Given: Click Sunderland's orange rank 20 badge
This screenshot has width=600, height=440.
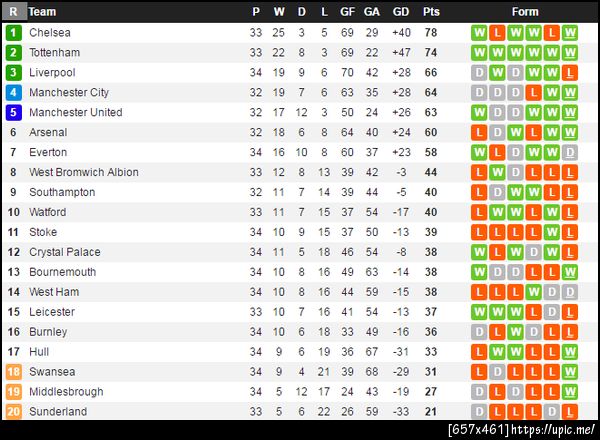Looking at the screenshot, I should point(13,412).
